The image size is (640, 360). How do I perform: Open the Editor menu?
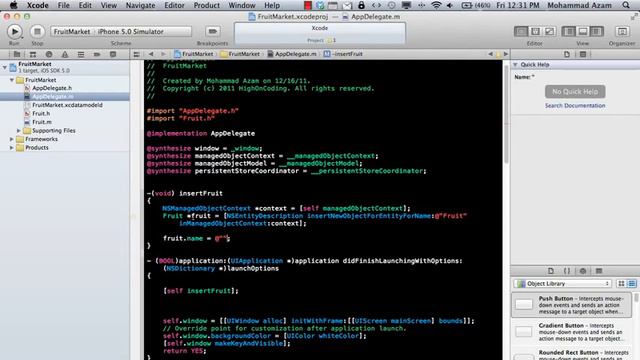[174, 5]
